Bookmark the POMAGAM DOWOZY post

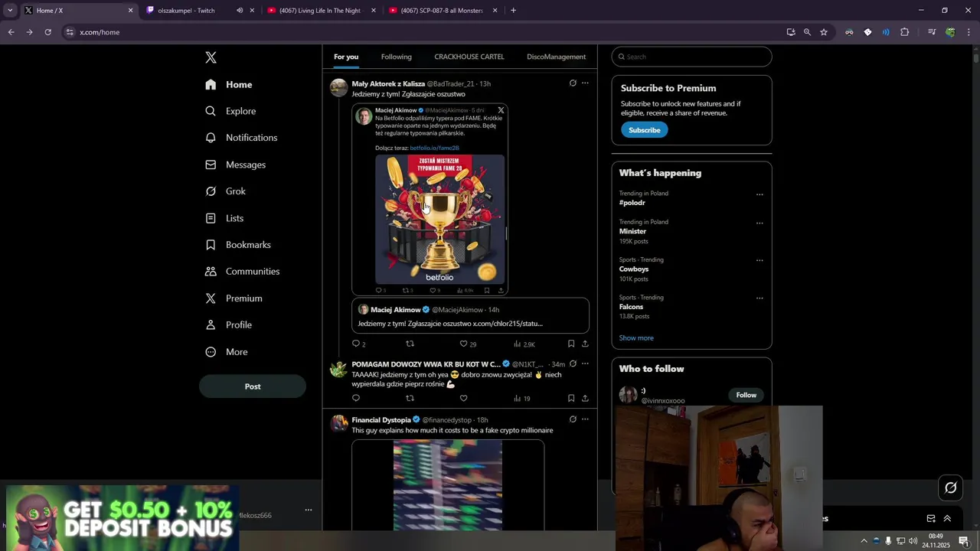click(571, 399)
